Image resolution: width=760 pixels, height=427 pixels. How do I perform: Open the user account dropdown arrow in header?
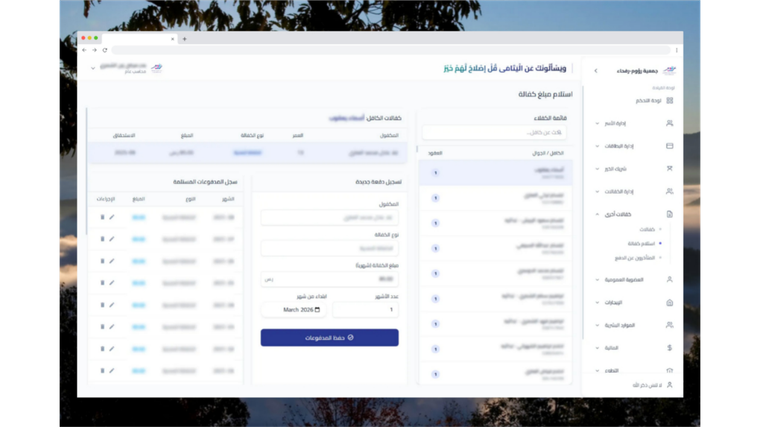click(93, 68)
